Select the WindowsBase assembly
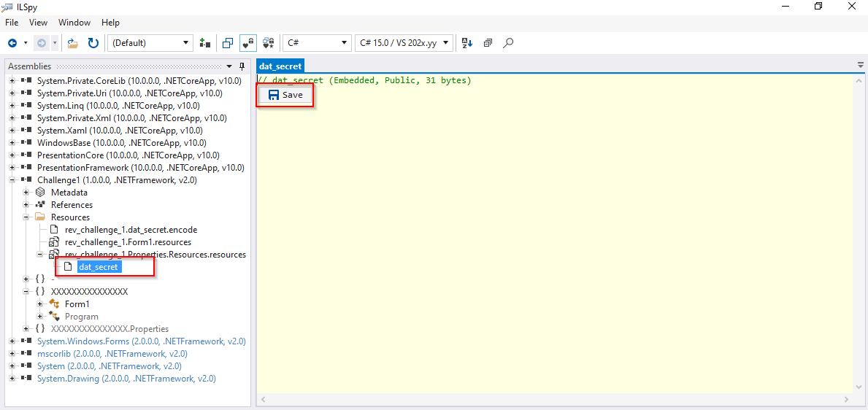 tap(122, 143)
